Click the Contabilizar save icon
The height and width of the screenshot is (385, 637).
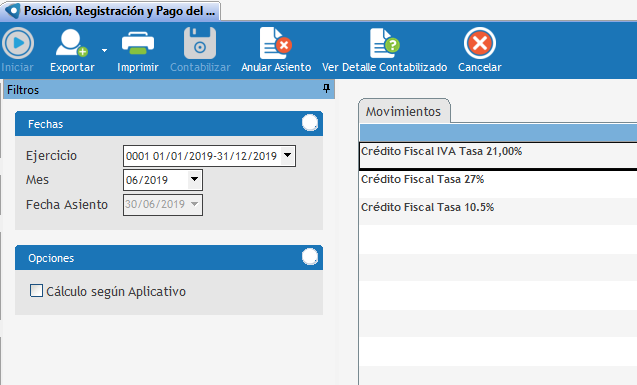click(x=200, y=43)
